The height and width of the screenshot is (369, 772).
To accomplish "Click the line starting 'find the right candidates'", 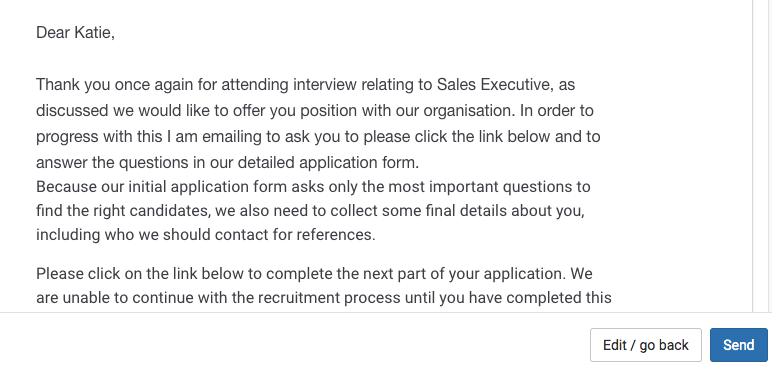I will tap(311, 211).
